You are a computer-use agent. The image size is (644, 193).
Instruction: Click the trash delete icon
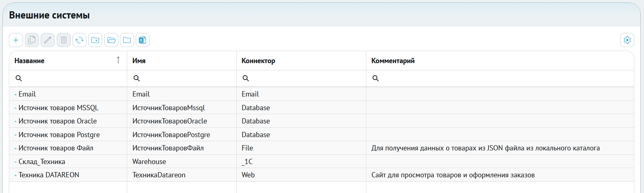tap(64, 40)
